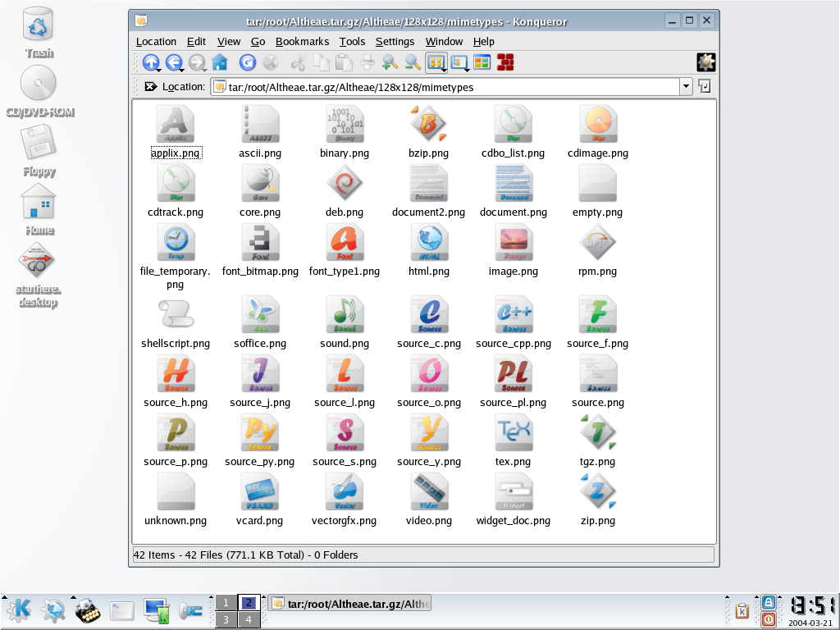The height and width of the screenshot is (630, 840).
Task: Click the Cut scissors icon
Action: point(299,63)
